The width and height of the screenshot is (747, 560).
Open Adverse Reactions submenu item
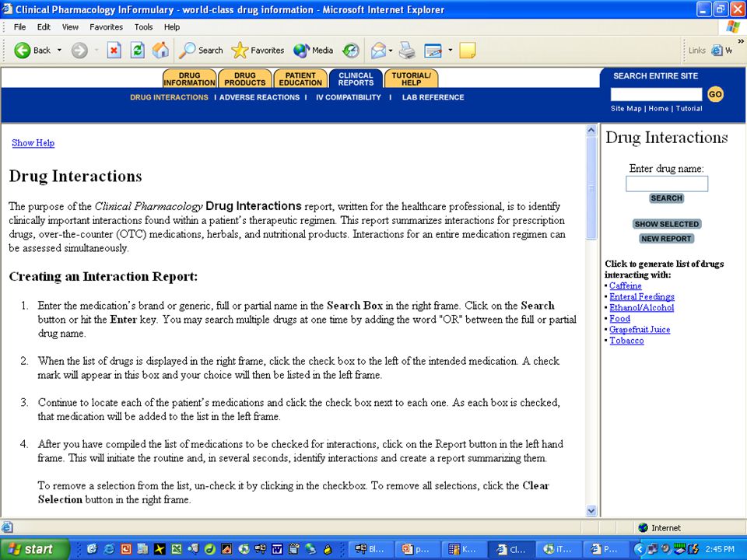[259, 97]
